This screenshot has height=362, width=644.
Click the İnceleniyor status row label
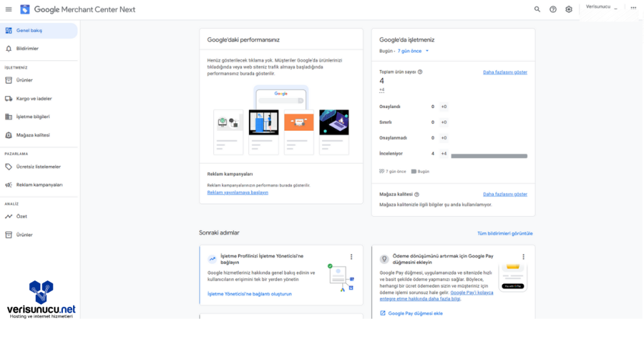(391, 153)
